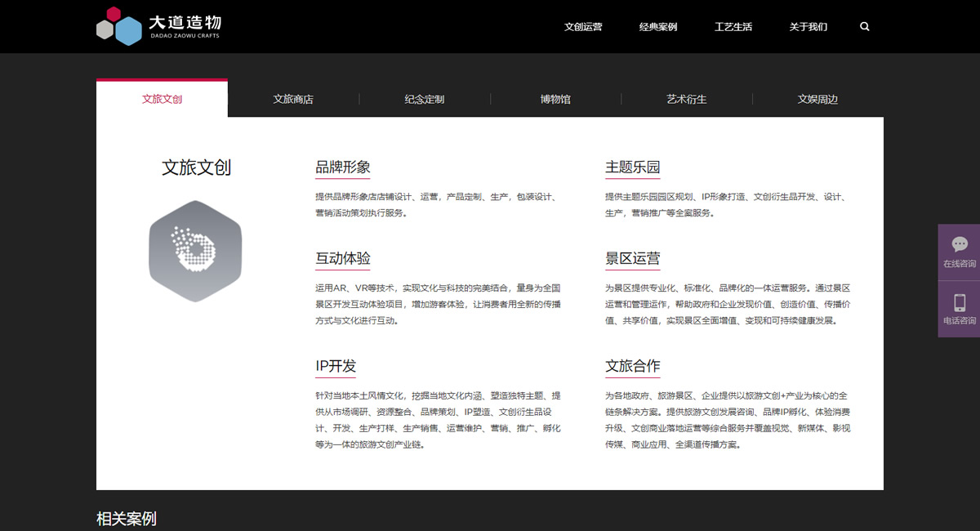Switch to the 纪念定制 tab
This screenshot has width=980, height=531.
coord(425,100)
